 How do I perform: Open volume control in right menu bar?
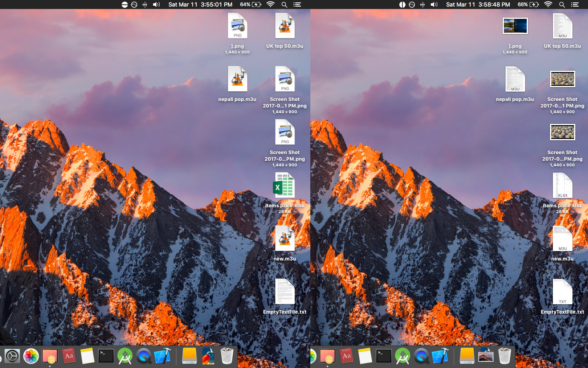coord(434,4)
